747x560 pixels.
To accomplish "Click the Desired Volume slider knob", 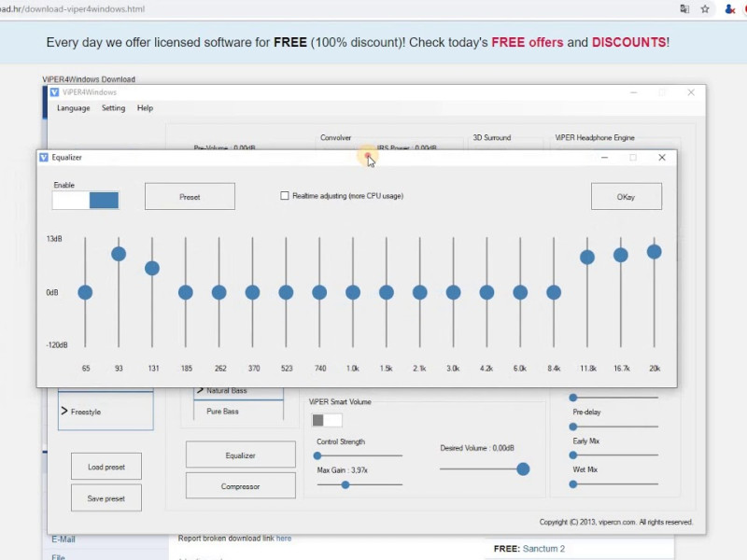I will pos(523,469).
